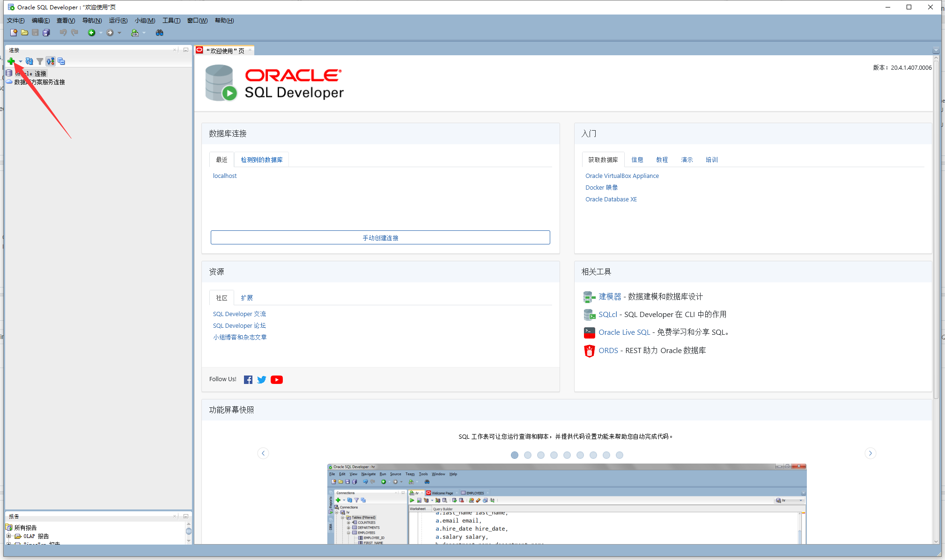Switch to the 检测到的数据库 tab

[261, 159]
